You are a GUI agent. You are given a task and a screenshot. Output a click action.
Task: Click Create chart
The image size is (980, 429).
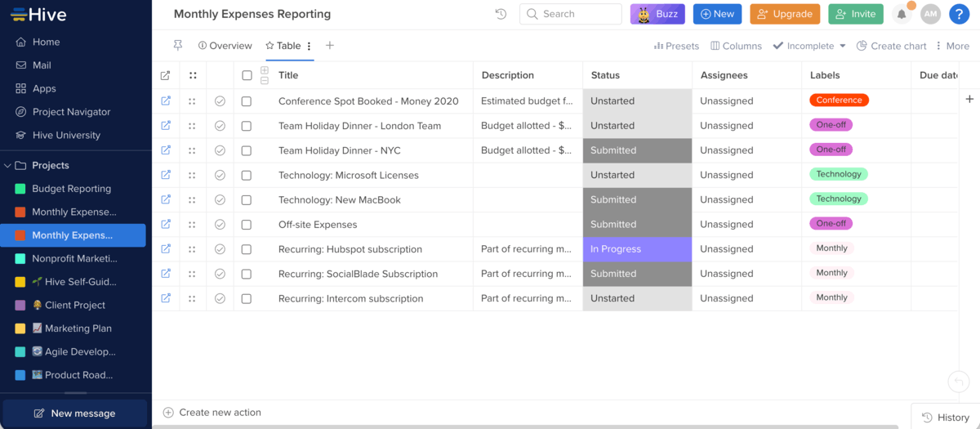tap(891, 46)
